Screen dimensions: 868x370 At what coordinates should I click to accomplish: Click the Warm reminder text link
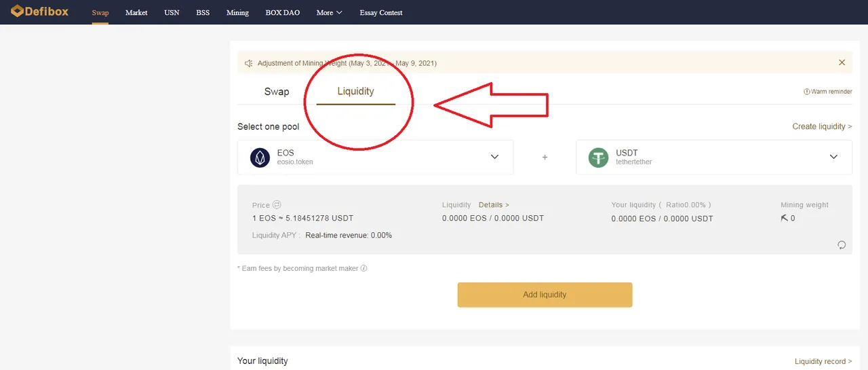click(831, 92)
